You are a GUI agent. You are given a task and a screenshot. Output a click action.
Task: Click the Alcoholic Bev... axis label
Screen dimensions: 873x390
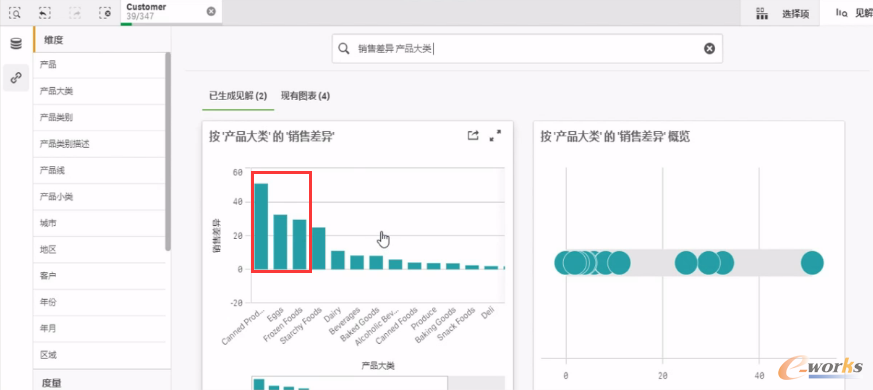(x=378, y=325)
